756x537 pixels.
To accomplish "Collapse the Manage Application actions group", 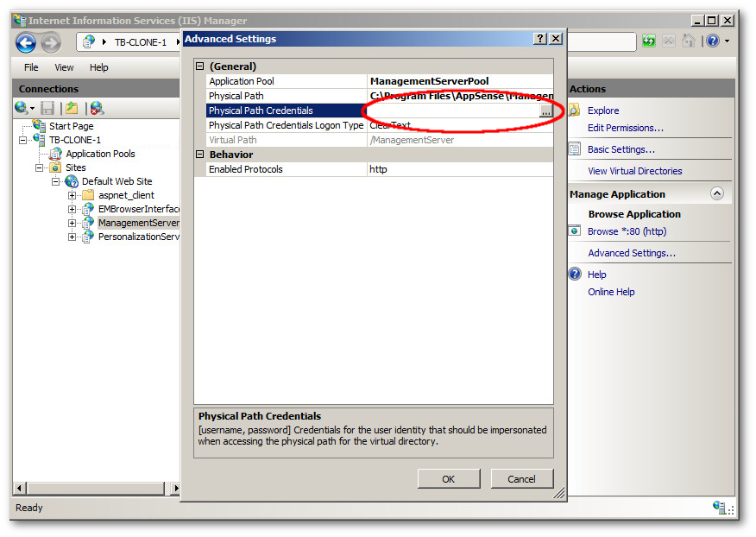I will point(716,194).
